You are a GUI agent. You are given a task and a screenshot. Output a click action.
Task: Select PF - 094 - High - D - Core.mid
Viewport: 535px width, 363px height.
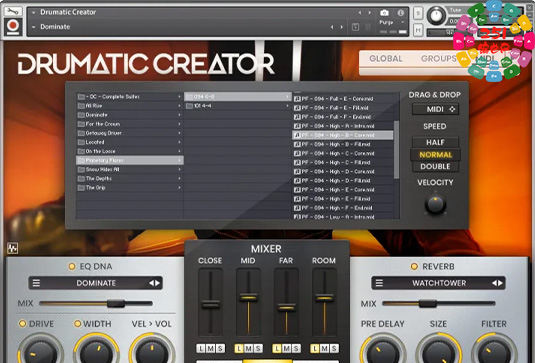point(343,171)
